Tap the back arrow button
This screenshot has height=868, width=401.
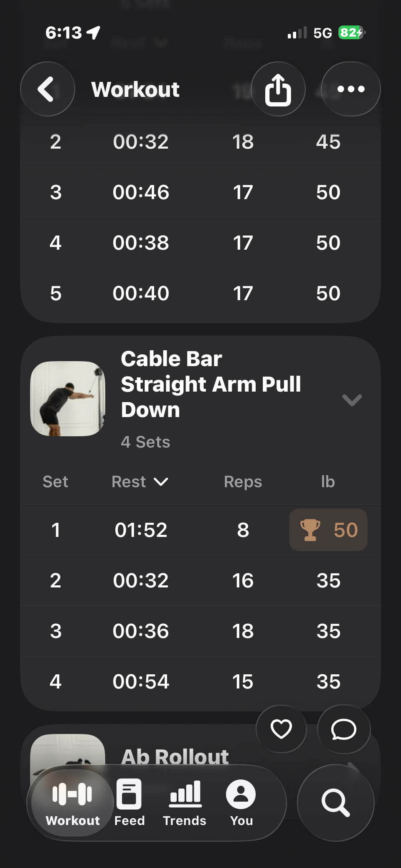tap(47, 89)
